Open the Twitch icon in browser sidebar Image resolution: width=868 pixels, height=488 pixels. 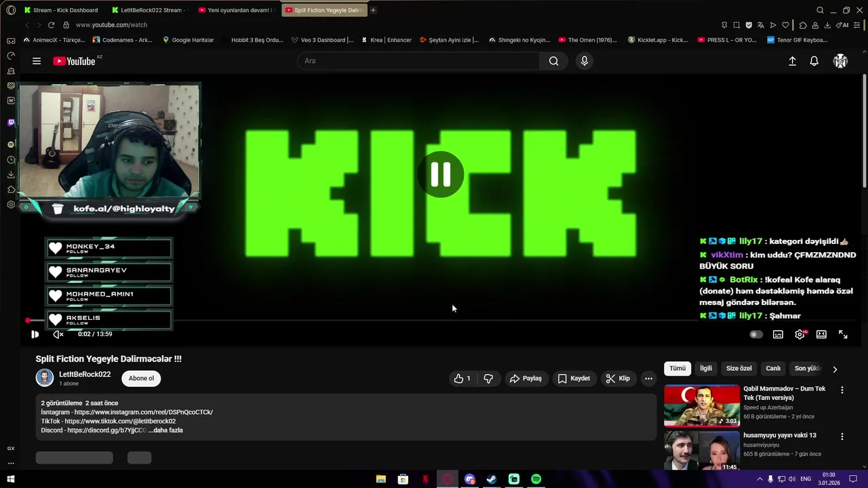[x=11, y=123]
